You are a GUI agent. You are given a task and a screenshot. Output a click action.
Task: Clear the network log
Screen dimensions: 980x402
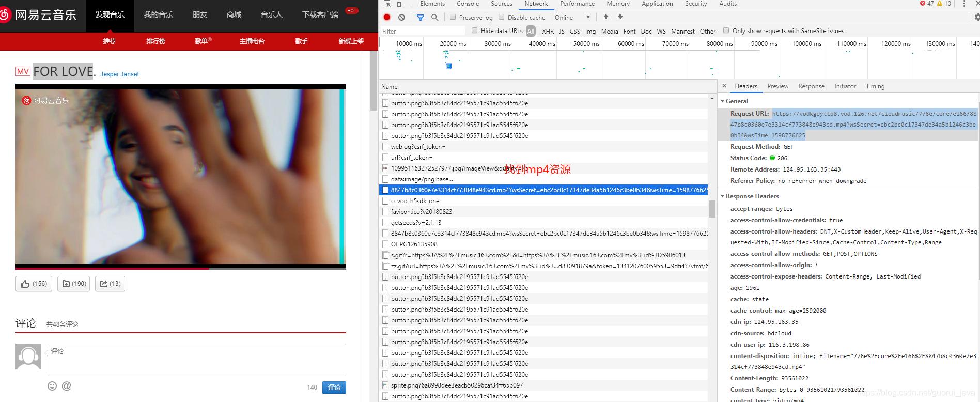pos(401,17)
